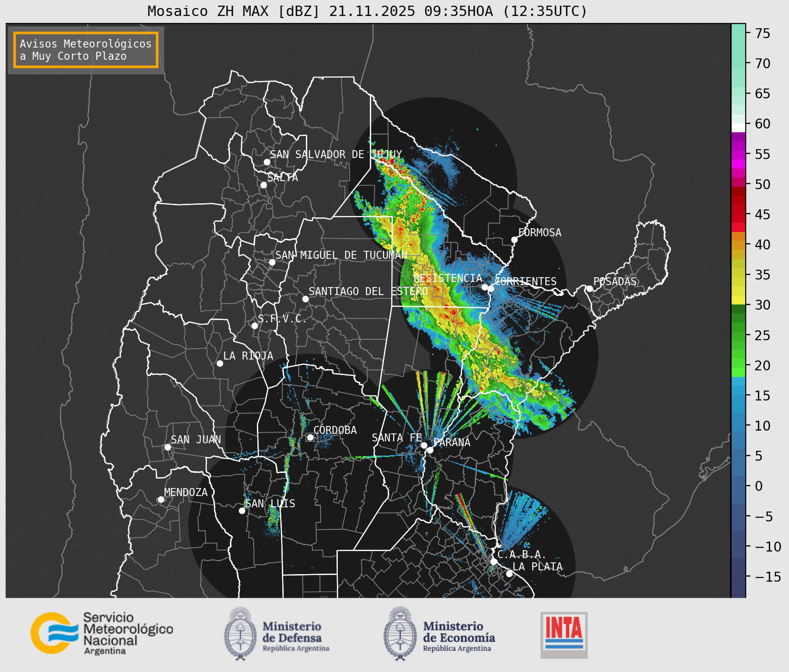Click the 0 dBZ scale value
The height and width of the screenshot is (672, 789).
click(759, 486)
